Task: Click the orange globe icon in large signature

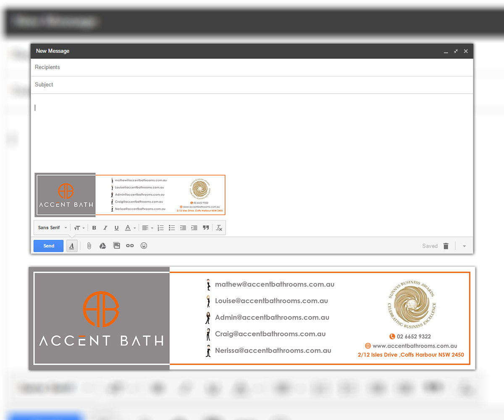Action: 368,346
